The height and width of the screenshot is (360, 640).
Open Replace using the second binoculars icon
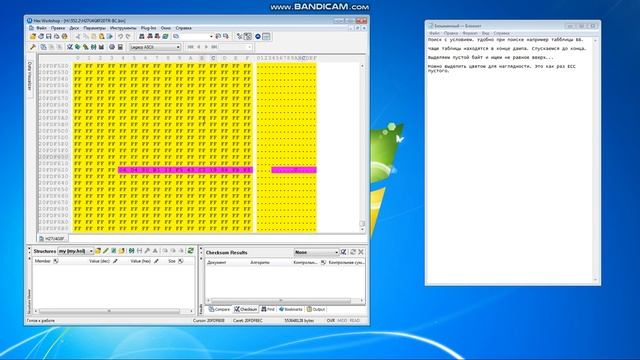click(x=149, y=36)
